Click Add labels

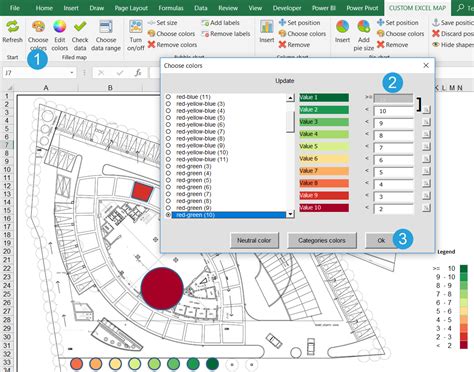pos(220,23)
